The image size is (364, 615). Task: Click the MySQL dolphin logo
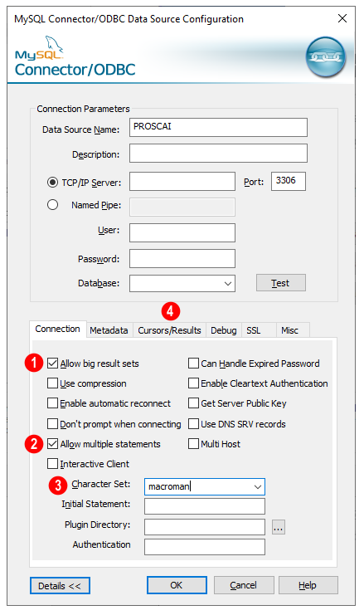(x=39, y=49)
